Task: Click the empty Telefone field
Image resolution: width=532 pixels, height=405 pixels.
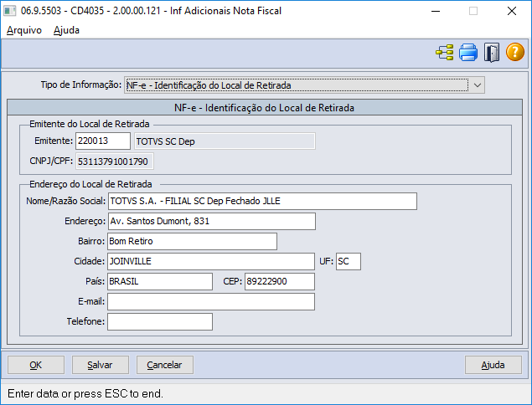Action: pos(160,321)
